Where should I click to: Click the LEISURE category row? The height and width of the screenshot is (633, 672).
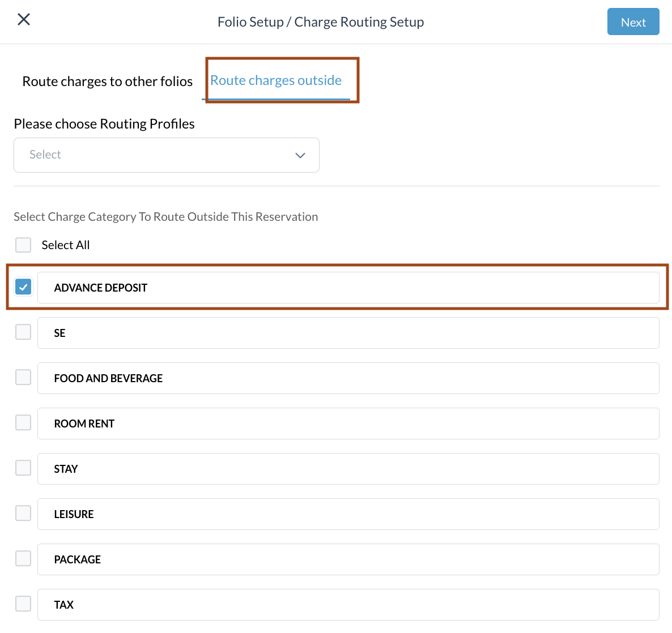348,514
